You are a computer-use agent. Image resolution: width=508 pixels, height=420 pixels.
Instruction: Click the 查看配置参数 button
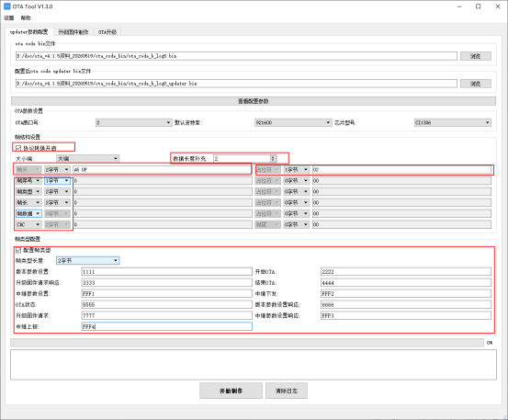click(x=254, y=101)
